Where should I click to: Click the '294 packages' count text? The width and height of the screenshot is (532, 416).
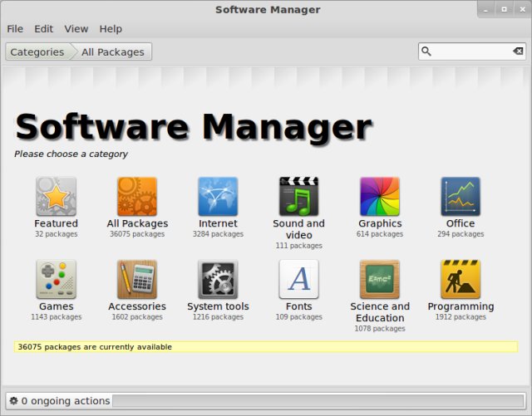(x=461, y=234)
